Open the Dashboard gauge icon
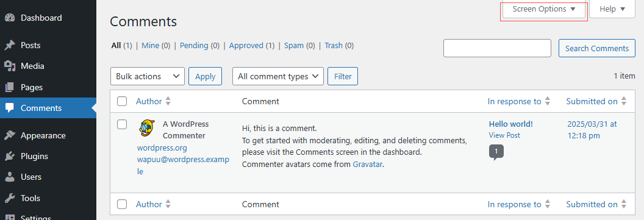 tap(10, 18)
